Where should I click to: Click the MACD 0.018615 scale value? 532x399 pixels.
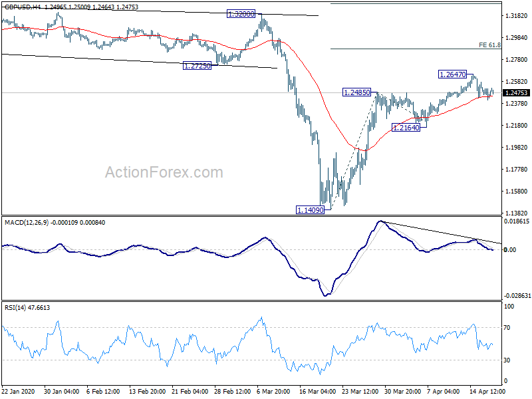(517, 221)
